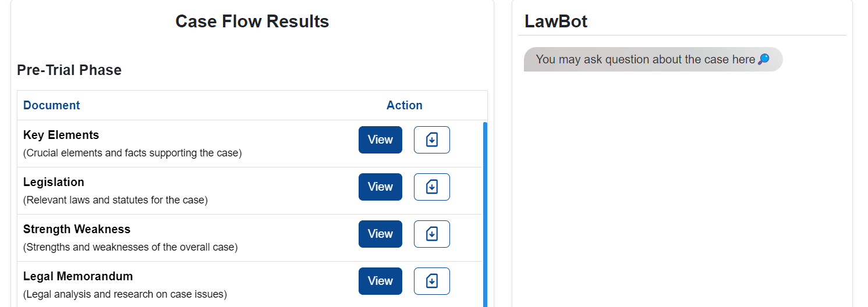The image size is (868, 307).
Task: Open View for Legal Memorandum
Action: click(380, 281)
